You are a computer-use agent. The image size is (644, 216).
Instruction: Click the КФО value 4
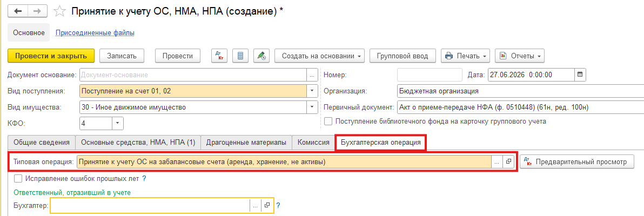pyautogui.click(x=96, y=123)
